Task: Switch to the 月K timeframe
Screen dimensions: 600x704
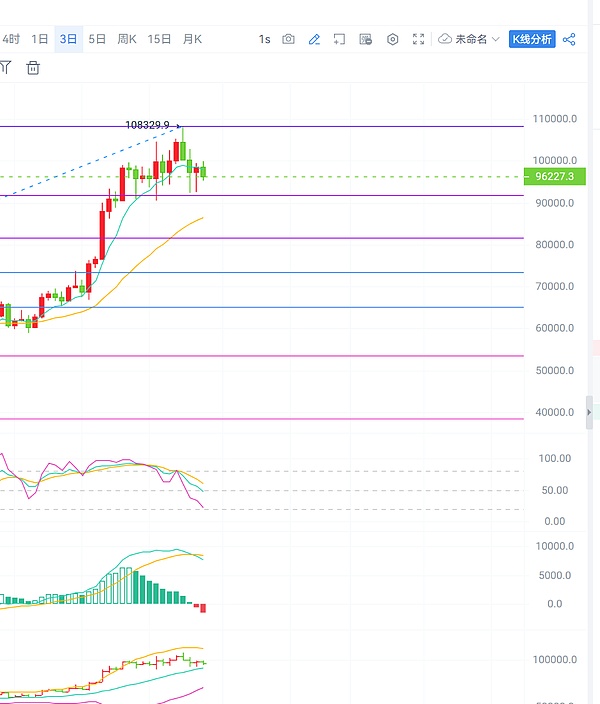Action: 192,39
